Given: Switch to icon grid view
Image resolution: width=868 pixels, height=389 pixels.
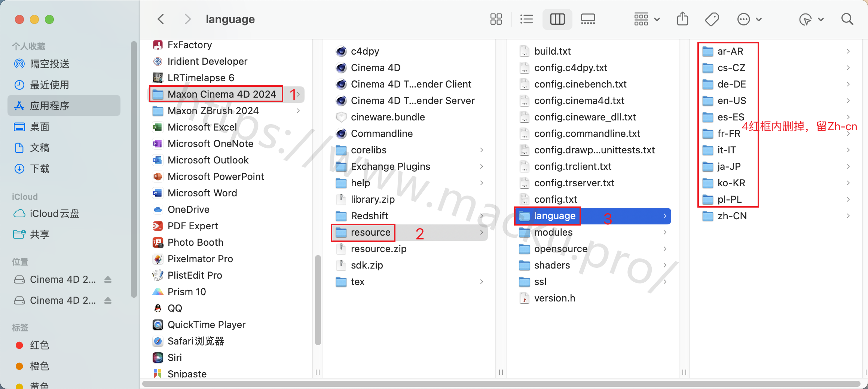Looking at the screenshot, I should click(496, 19).
